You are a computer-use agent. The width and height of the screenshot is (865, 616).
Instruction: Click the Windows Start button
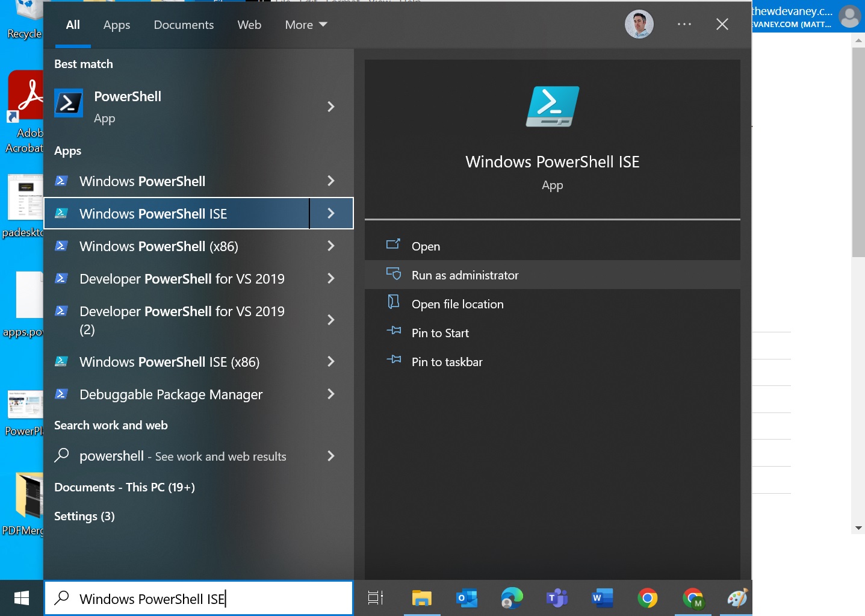click(22, 598)
